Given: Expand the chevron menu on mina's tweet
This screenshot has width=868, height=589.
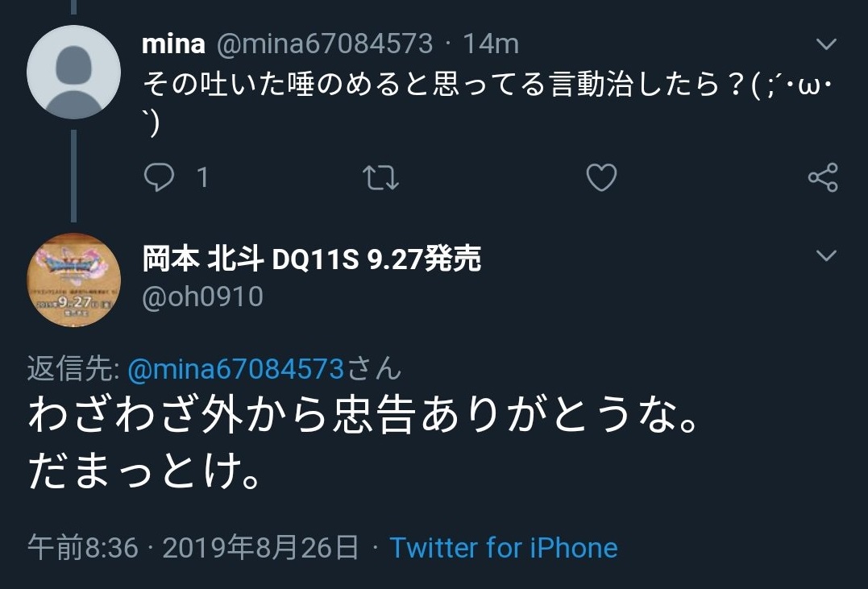Looking at the screenshot, I should [x=826, y=44].
